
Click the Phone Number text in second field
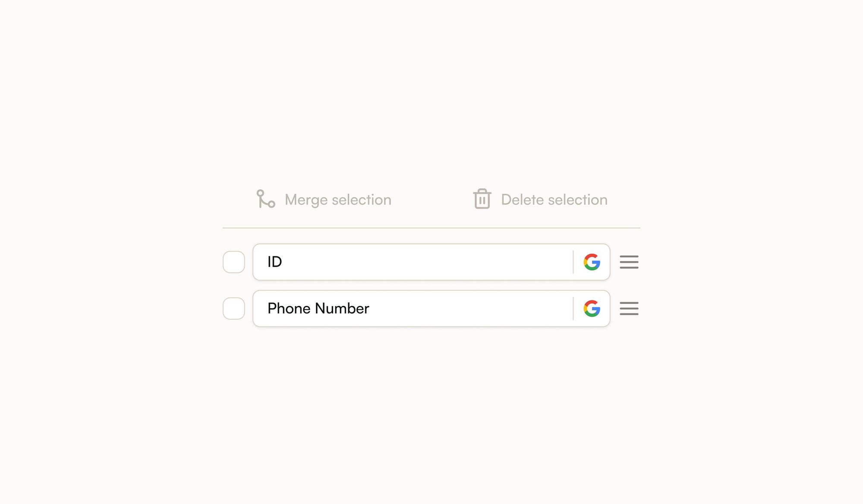click(318, 309)
